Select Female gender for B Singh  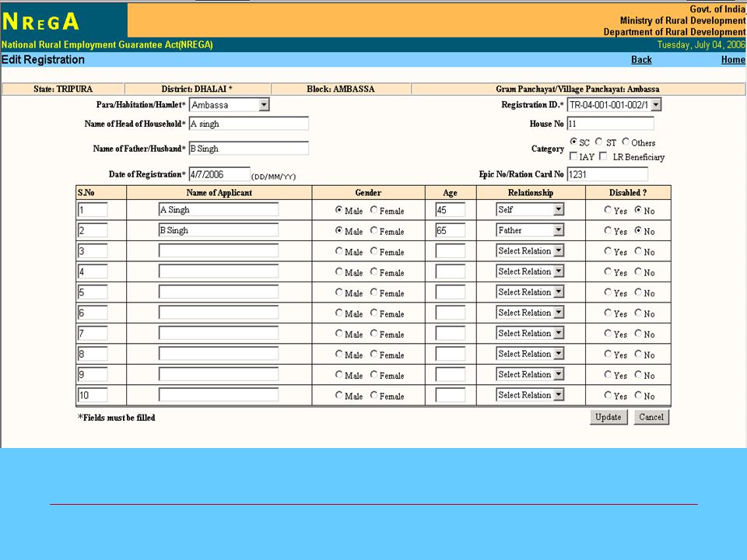point(374,230)
